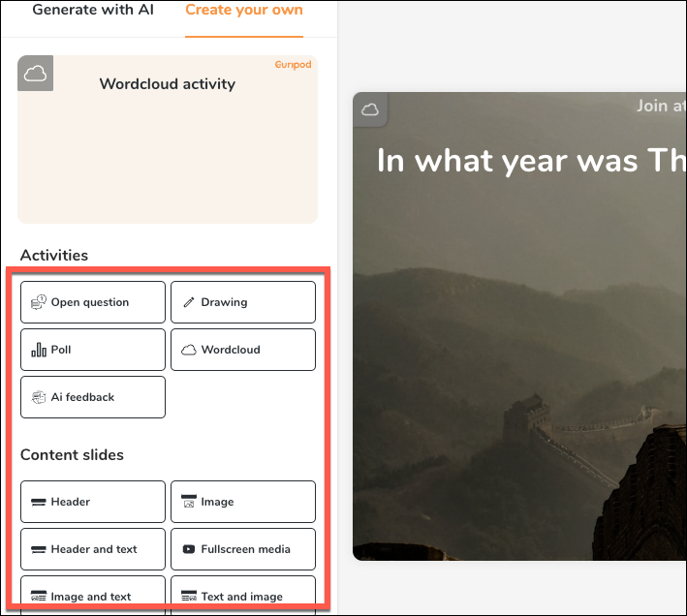Click the Image and text layout icon
The width and height of the screenshot is (687, 616).
39,596
